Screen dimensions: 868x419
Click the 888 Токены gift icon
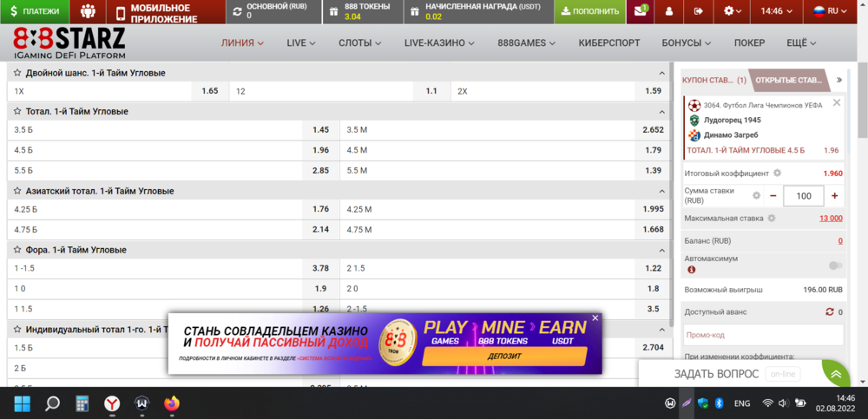(333, 11)
